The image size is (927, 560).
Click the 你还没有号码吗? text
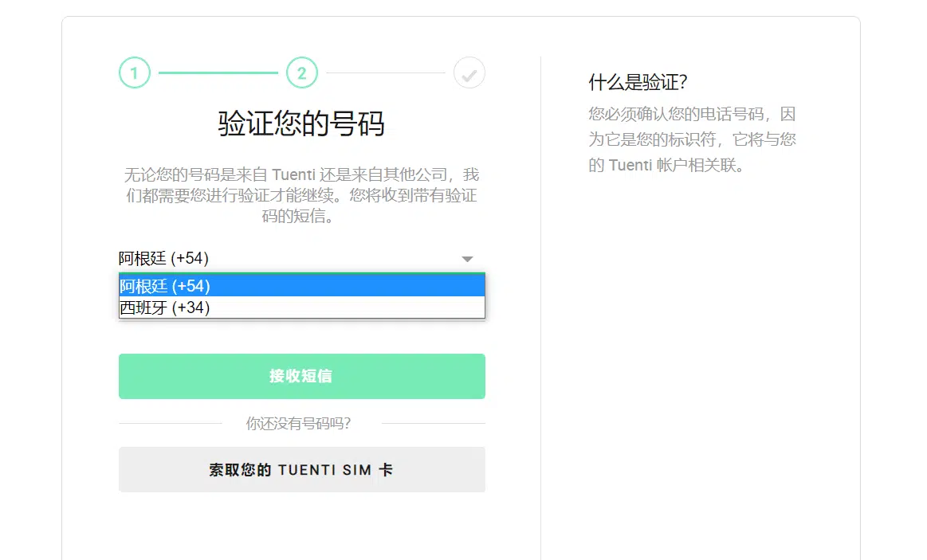coord(299,424)
